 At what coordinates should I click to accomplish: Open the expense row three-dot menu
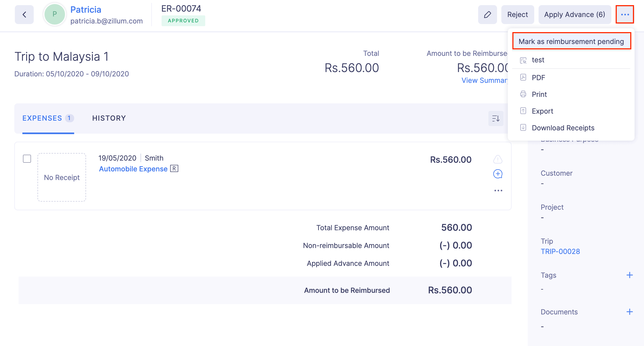(498, 191)
